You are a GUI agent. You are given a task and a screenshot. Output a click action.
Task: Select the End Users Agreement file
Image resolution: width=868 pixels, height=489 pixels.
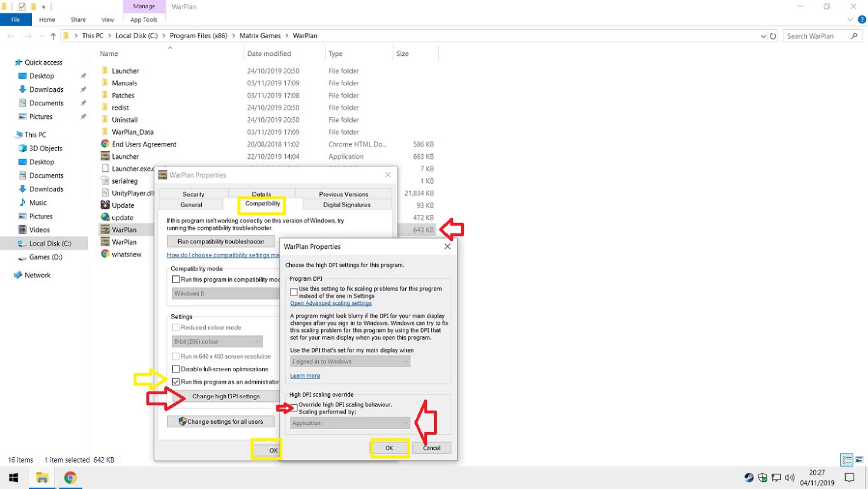click(143, 144)
